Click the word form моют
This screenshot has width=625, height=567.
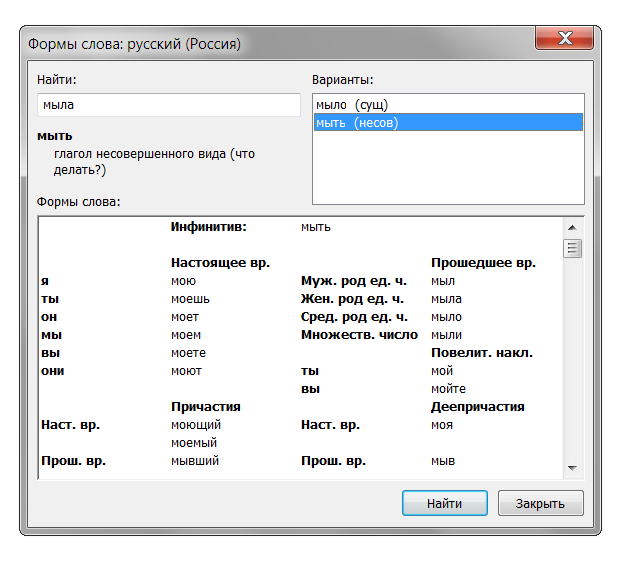coord(186,371)
